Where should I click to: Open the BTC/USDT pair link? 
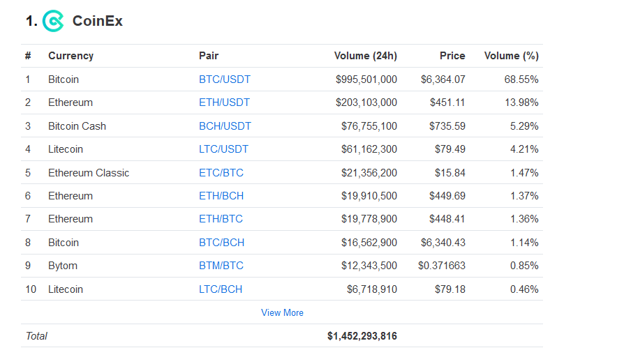(225, 79)
